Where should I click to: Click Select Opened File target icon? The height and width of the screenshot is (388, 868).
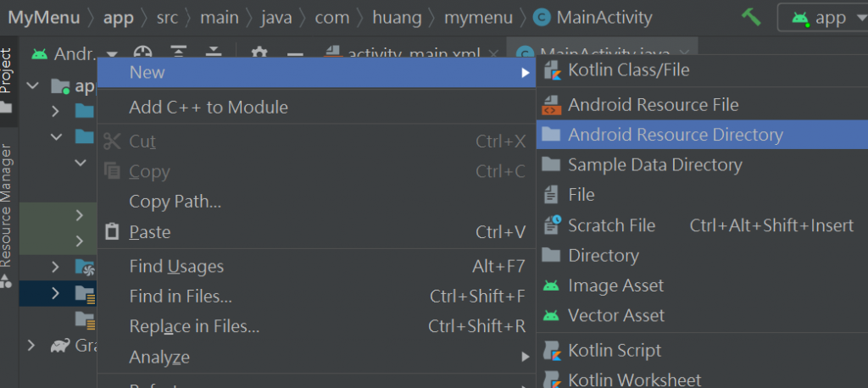pyautogui.click(x=142, y=53)
